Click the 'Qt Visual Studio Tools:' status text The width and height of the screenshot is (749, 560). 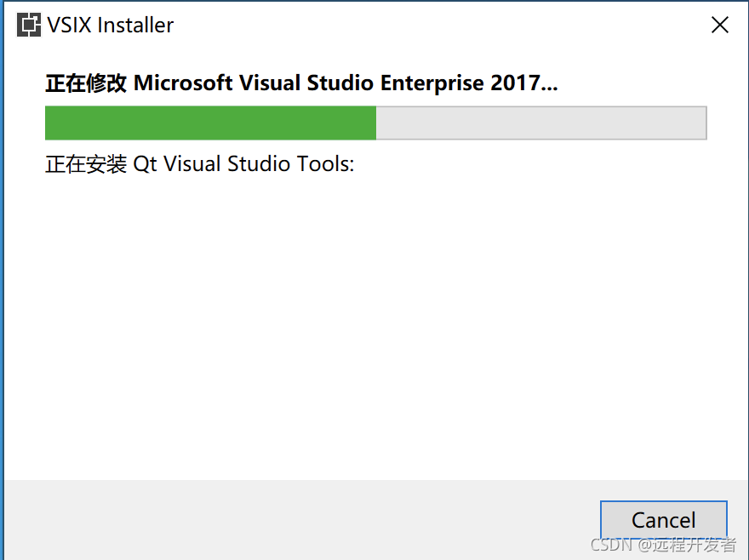(243, 164)
